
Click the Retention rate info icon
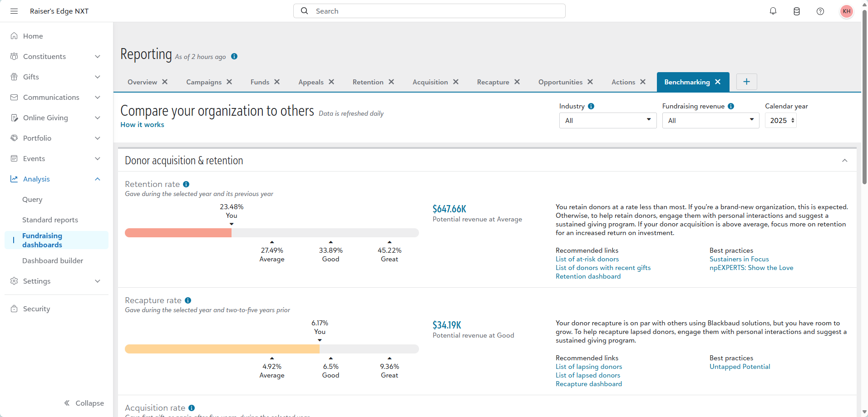pyautogui.click(x=186, y=184)
